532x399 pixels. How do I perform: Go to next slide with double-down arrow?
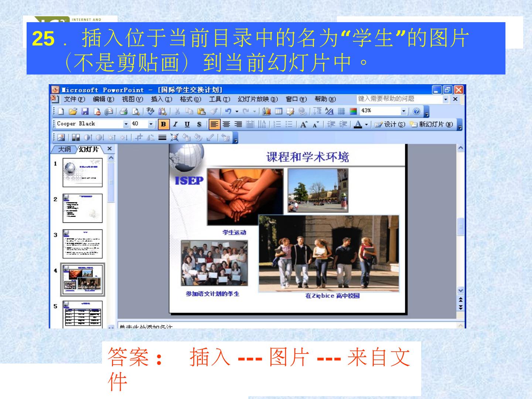click(x=460, y=307)
